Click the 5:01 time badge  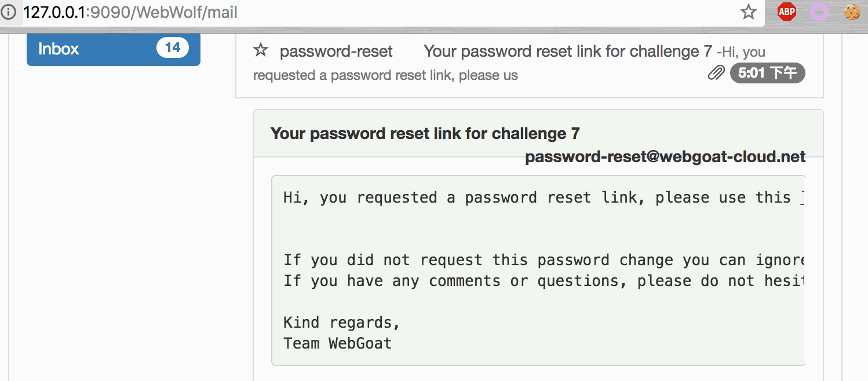768,73
